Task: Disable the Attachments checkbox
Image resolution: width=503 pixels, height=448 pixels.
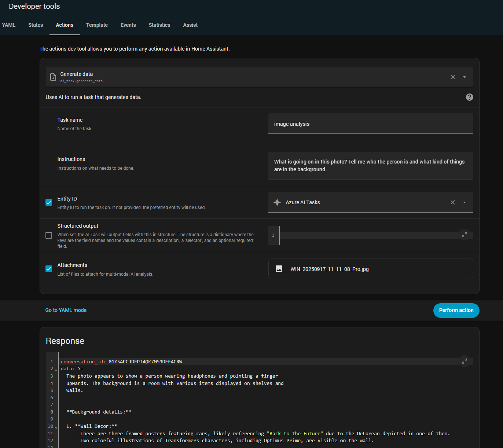Action: click(49, 269)
